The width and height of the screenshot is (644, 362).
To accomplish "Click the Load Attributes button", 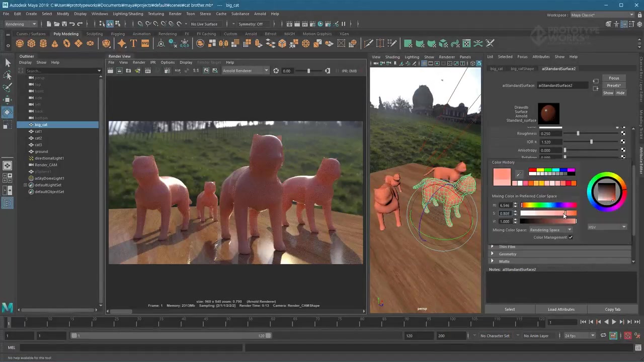I will pos(561,309).
